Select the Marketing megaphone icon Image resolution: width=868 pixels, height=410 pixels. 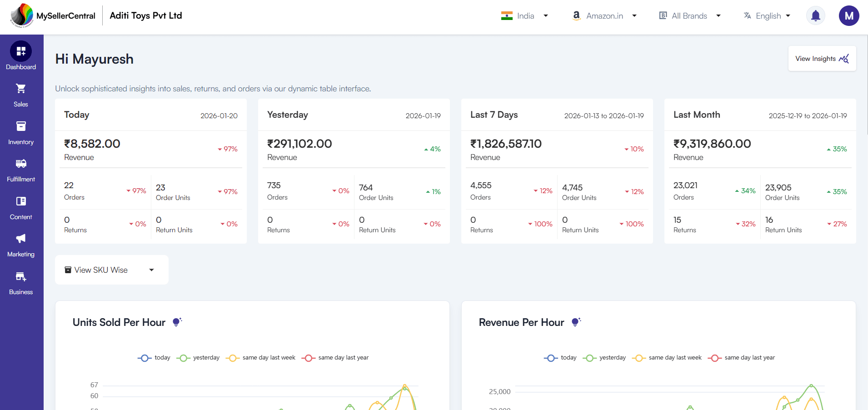click(21, 239)
